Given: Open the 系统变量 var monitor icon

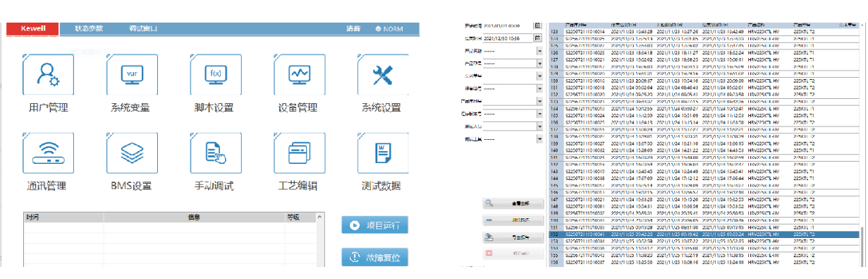Looking at the screenshot, I should point(132,74).
